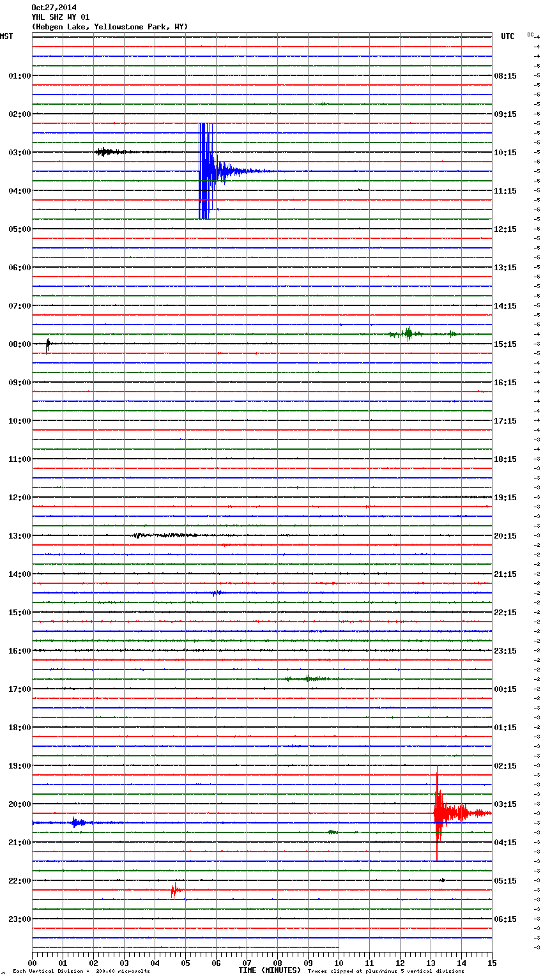Select the 02:00 MST time label
The height and width of the screenshot is (980, 543).
click(20, 114)
